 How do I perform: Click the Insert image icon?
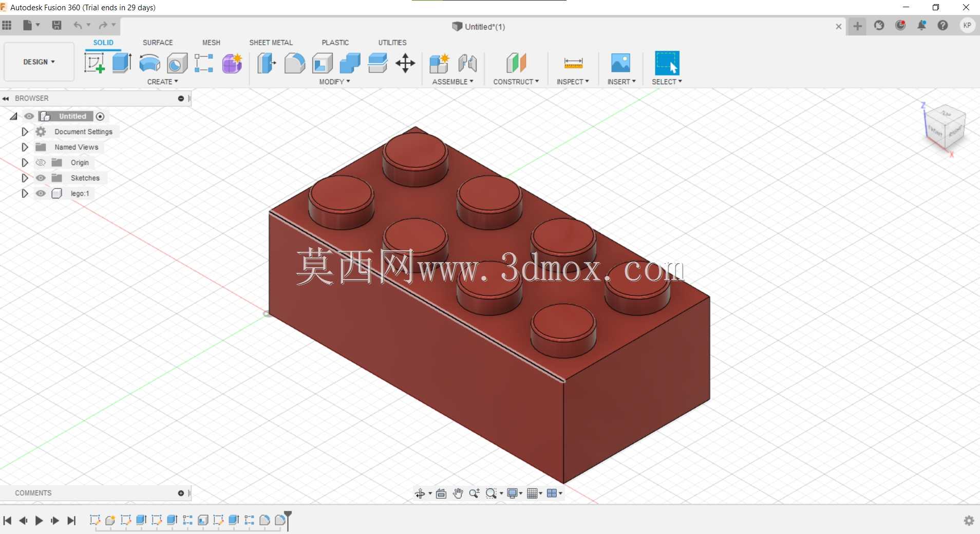[x=620, y=63]
